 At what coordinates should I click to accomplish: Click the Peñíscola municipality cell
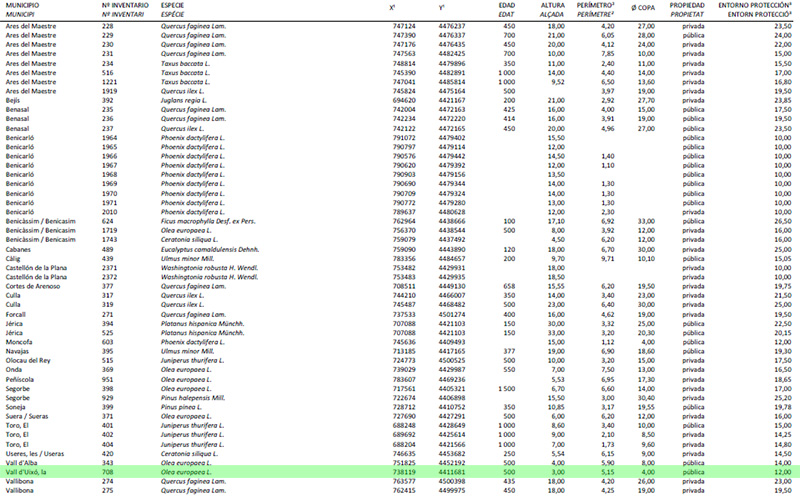[x=24, y=379]
